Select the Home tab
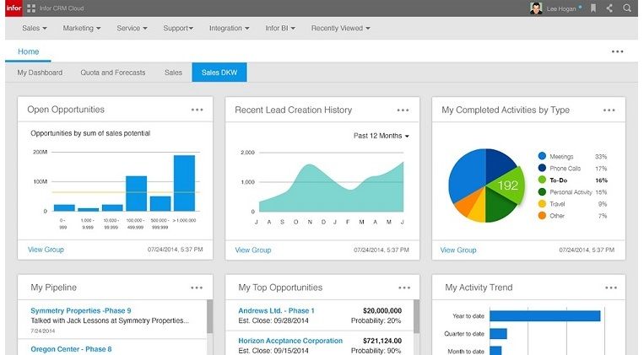Image resolution: width=644 pixels, height=355 pixels. tap(29, 51)
